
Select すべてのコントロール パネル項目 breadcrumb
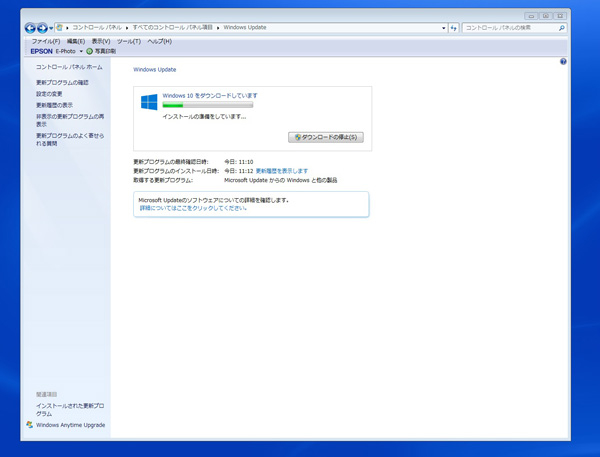[x=173, y=28]
